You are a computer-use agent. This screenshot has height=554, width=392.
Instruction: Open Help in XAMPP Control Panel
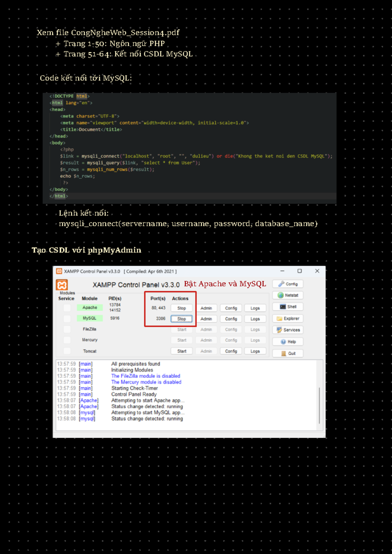pos(287,342)
